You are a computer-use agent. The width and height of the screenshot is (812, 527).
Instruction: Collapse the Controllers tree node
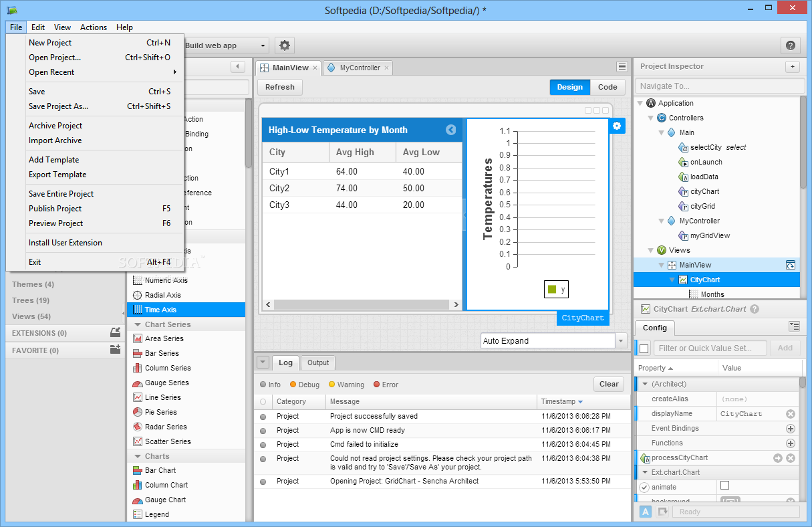click(651, 118)
